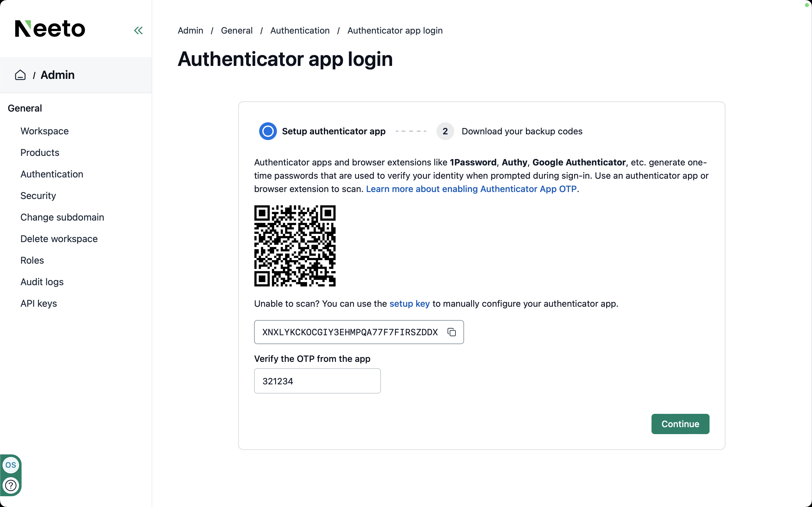Image resolution: width=812 pixels, height=507 pixels.
Task: Open the OS user profile avatar
Action: [x=11, y=465]
